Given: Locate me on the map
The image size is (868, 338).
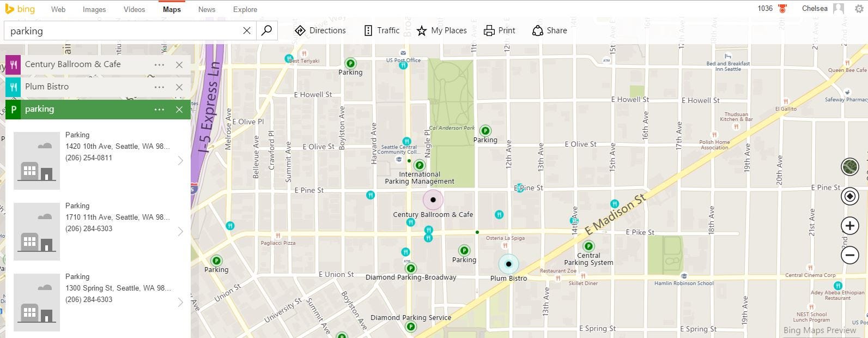Looking at the screenshot, I should tap(850, 196).
